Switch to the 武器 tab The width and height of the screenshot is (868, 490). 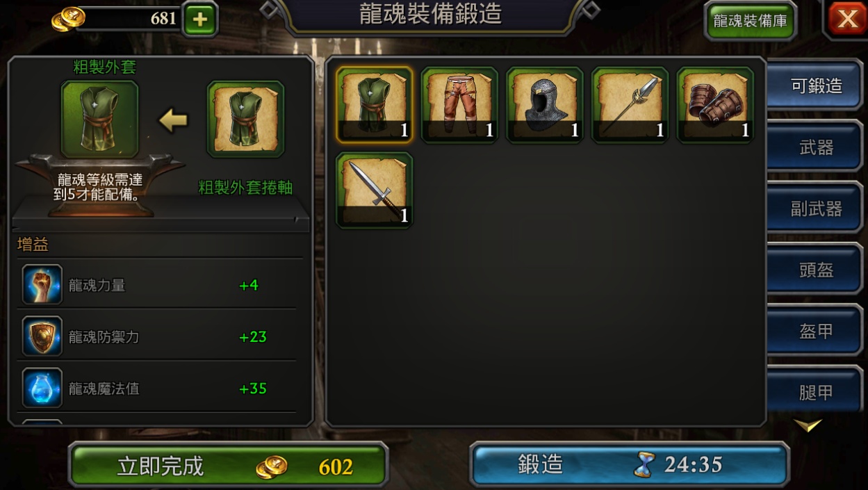(x=815, y=147)
